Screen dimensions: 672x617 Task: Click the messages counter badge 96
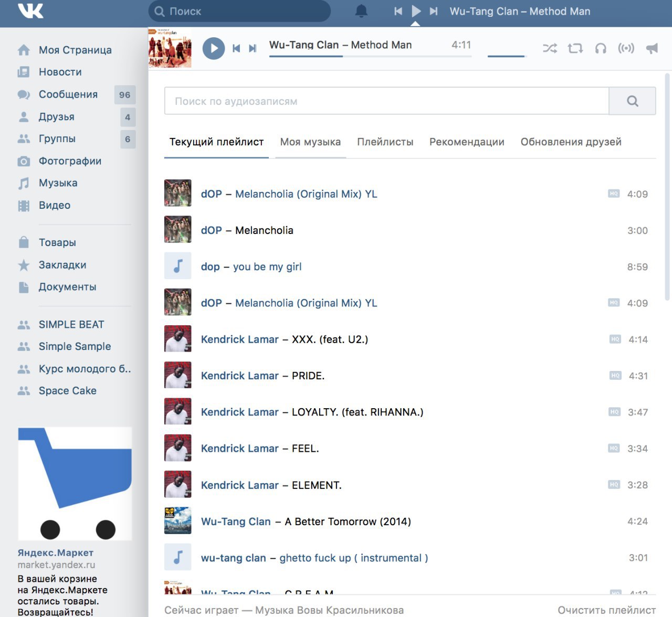click(125, 95)
